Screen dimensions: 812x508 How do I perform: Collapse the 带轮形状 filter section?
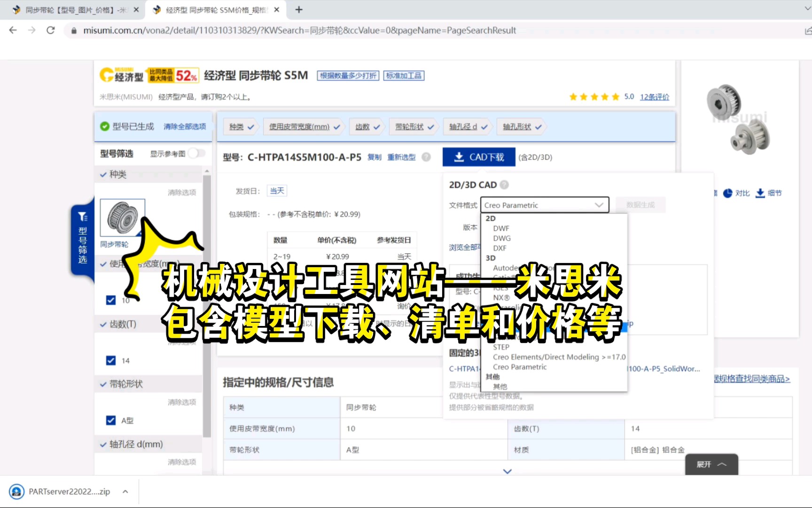(148, 384)
